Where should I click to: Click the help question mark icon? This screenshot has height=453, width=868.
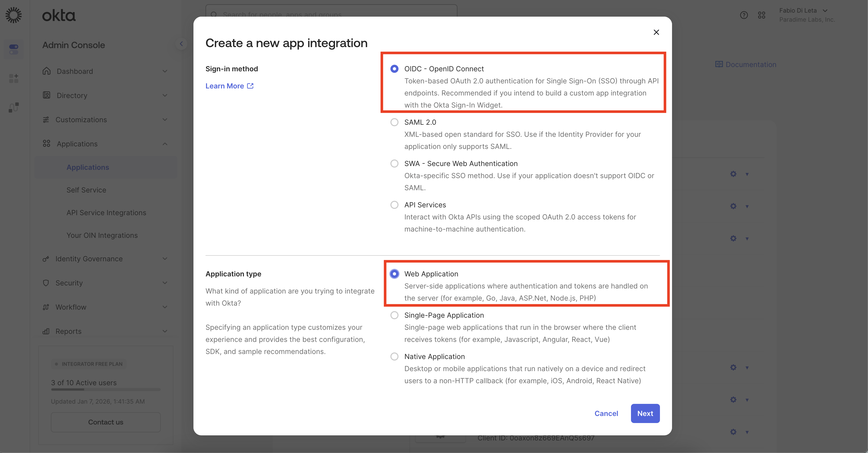pos(744,15)
